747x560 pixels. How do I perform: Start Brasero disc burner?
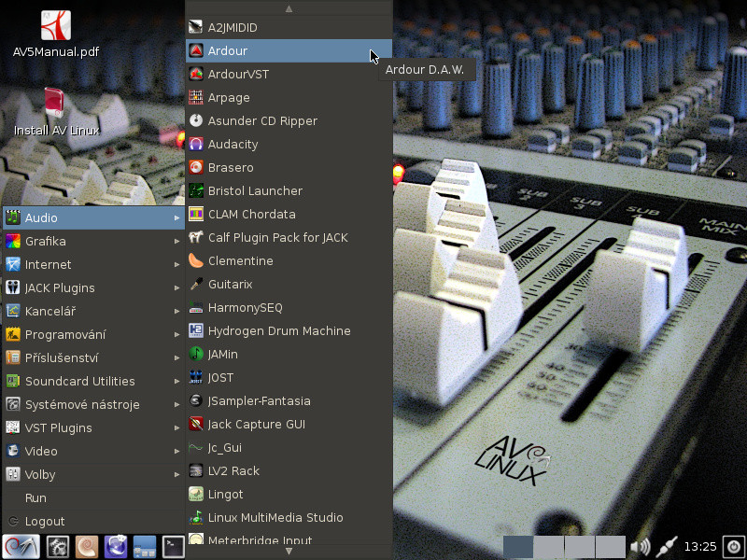(289, 167)
